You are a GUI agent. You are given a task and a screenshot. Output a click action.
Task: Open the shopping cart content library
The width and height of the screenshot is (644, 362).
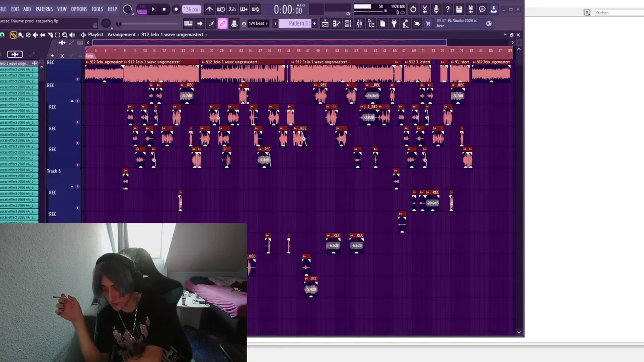click(428, 23)
